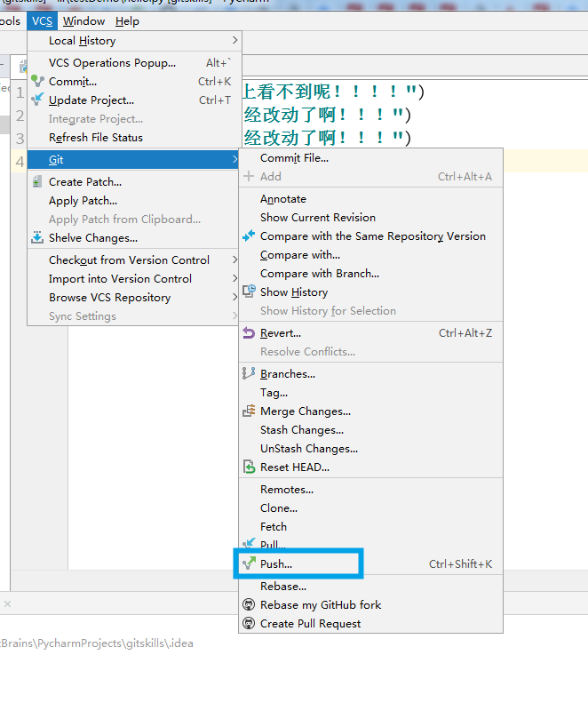Open Branches... entry
The width and height of the screenshot is (588, 711).
click(x=370, y=373)
